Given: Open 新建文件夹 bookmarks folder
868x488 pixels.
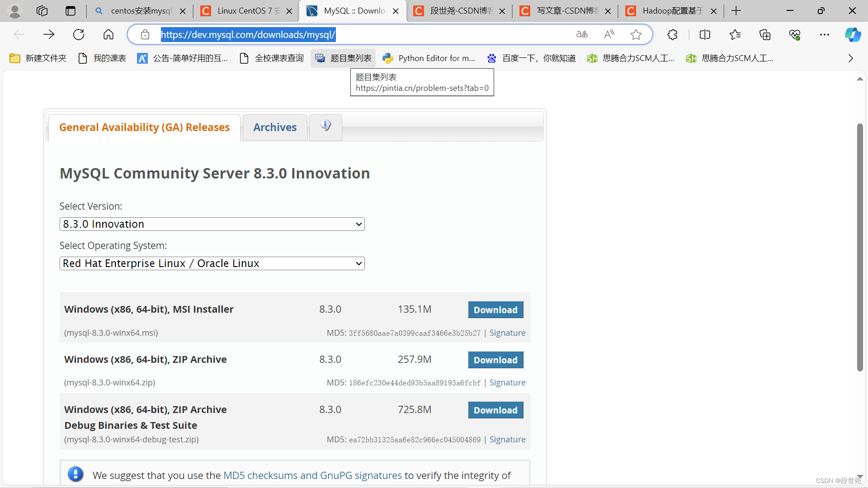Looking at the screenshot, I should 38,58.
